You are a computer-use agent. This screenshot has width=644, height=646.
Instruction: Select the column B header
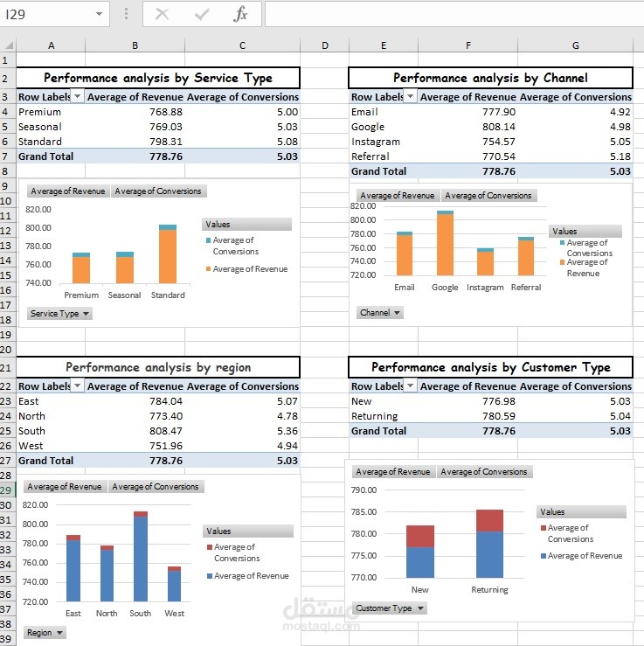click(135, 45)
